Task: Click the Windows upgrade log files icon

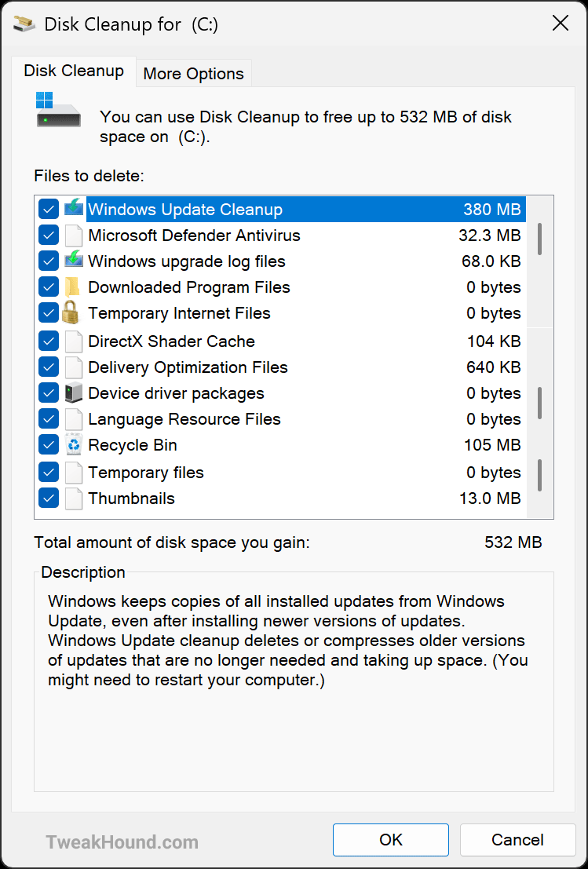Action: coord(73,261)
